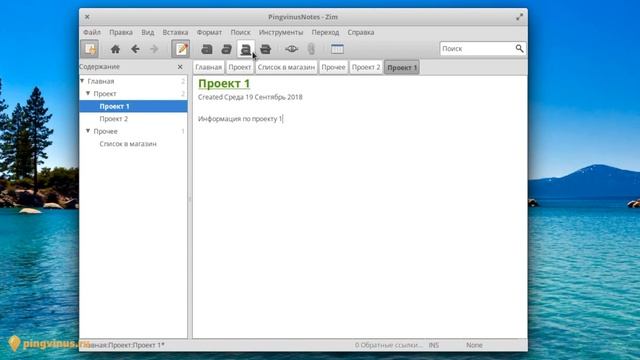The image size is (640, 360).
Task: Select Главная in the index tree
Action: [101, 81]
